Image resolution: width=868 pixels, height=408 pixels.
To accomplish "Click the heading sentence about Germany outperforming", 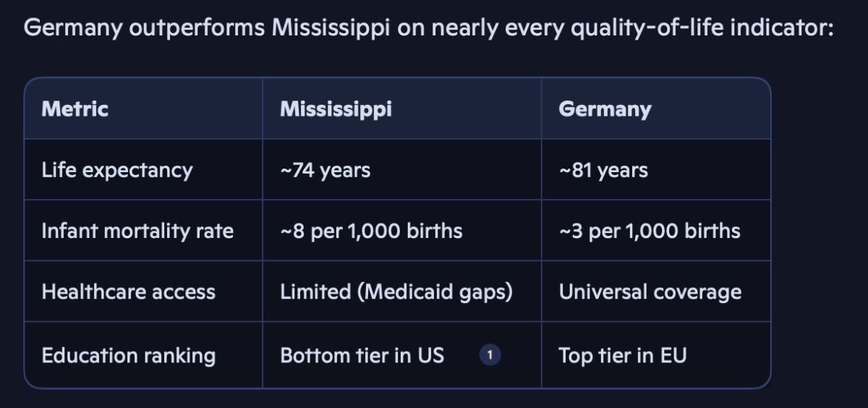I will coord(429,30).
